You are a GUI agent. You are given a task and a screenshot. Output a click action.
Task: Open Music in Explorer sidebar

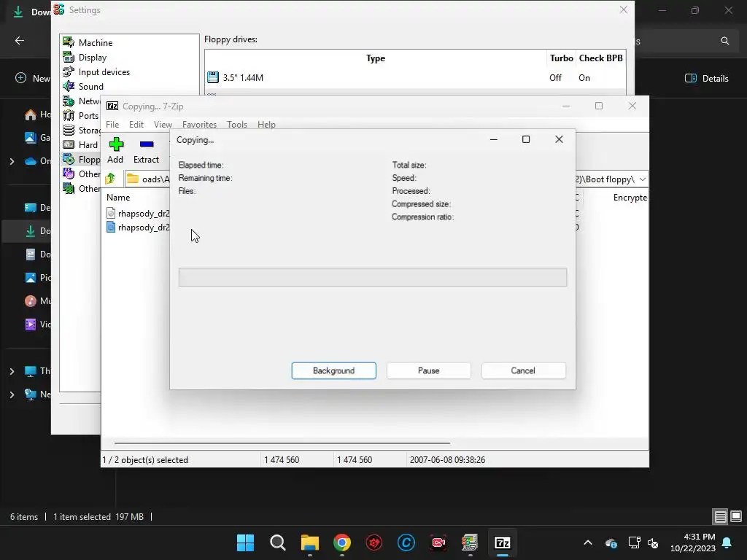(x=38, y=301)
